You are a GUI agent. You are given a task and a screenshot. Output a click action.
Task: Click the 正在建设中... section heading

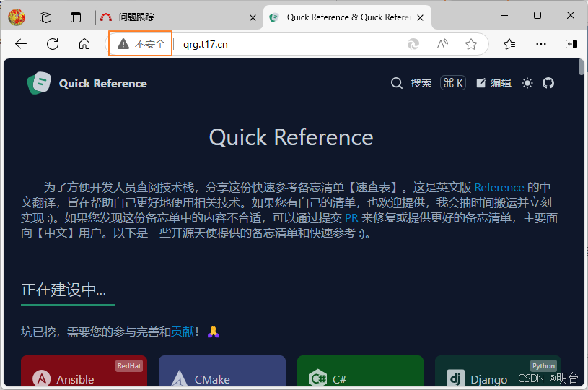(63, 290)
